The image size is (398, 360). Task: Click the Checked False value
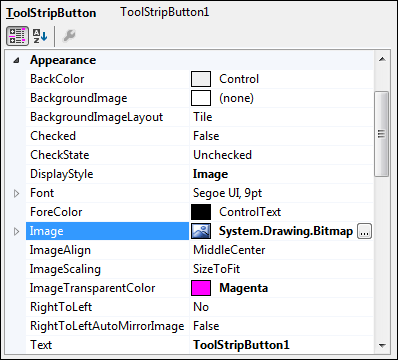tap(206, 136)
